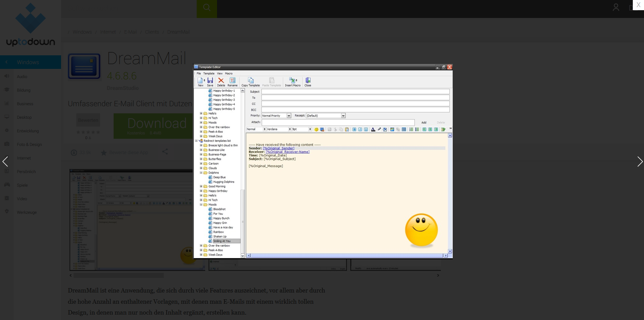
Task: Open the New button dropdown arrow
Action: point(204,80)
